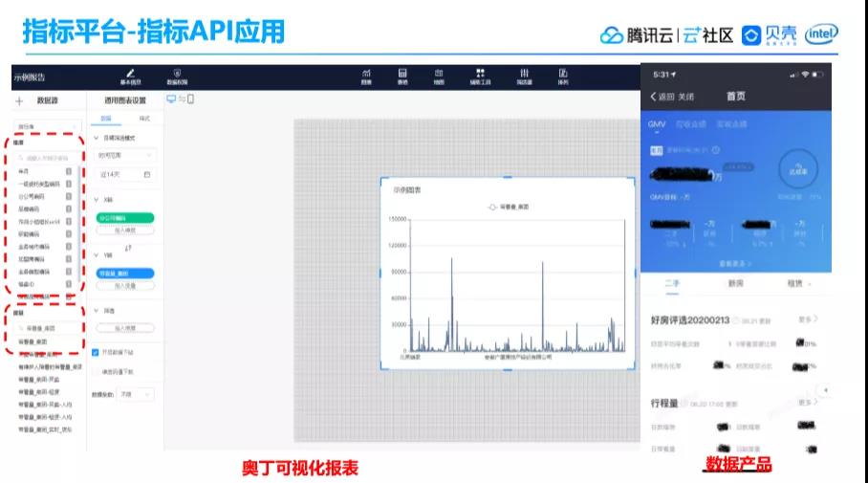Switch to the 样式 tab in chart settings
Viewport: 868px width, 483px height.
[144, 119]
